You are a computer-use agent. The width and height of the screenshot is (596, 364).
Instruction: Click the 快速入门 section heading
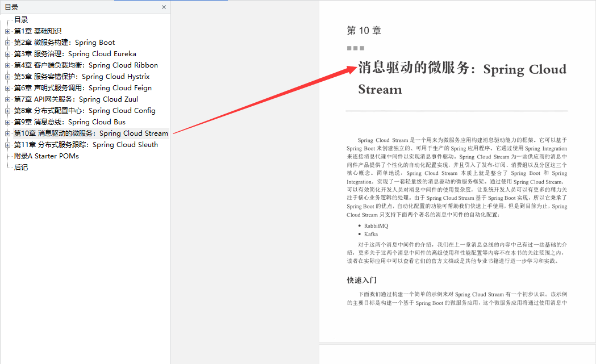click(x=362, y=280)
